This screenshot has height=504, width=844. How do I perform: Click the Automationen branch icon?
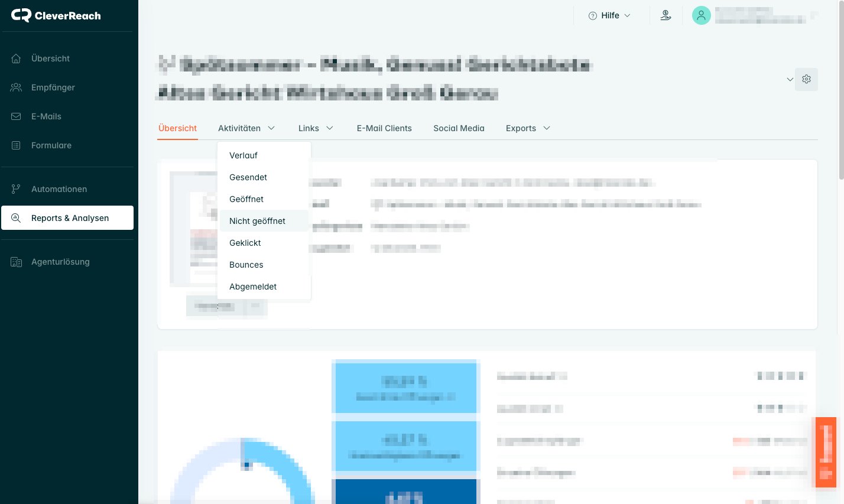(x=17, y=189)
